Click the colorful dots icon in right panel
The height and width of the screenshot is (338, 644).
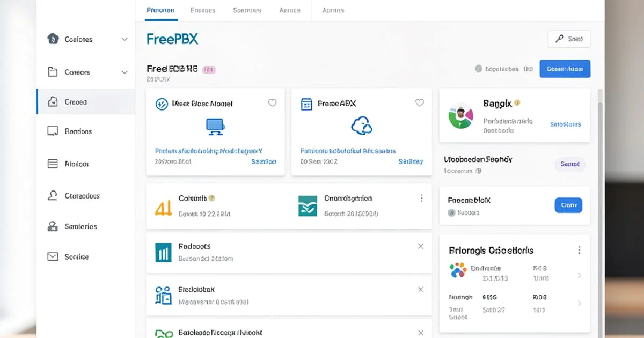point(458,270)
